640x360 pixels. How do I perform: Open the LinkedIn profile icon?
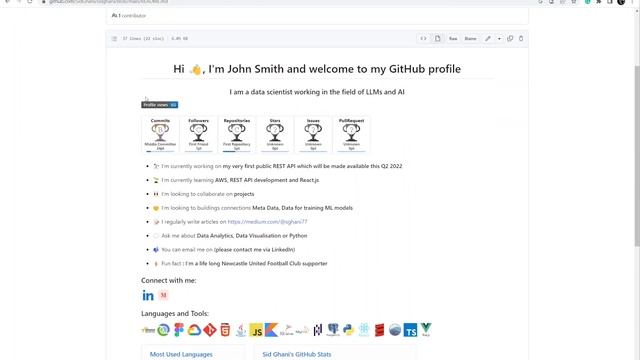[148, 295]
